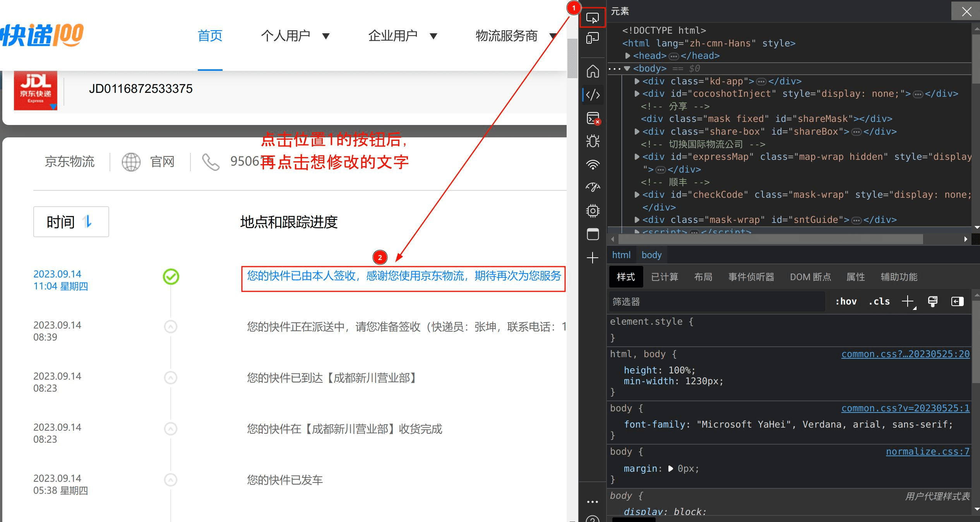Add a new style rule with plus icon

click(908, 301)
